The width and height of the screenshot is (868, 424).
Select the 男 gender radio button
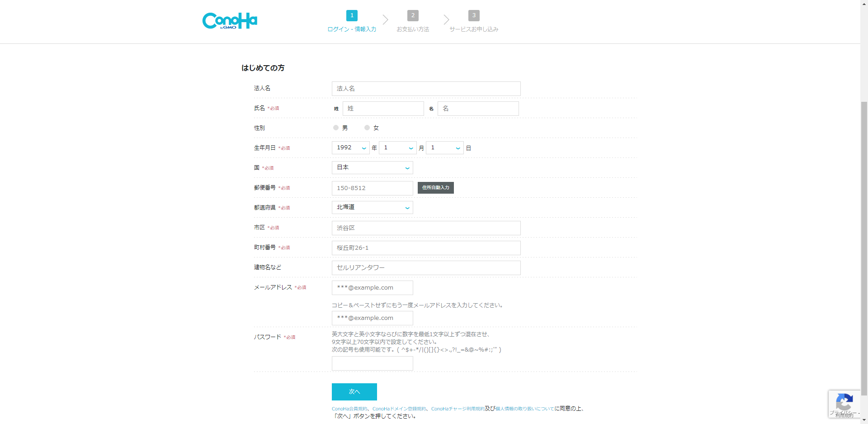336,128
